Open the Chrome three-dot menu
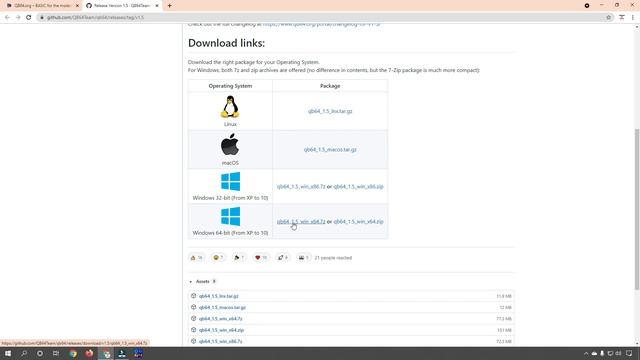Image resolution: width=640 pixels, height=360 pixels. (x=633, y=18)
